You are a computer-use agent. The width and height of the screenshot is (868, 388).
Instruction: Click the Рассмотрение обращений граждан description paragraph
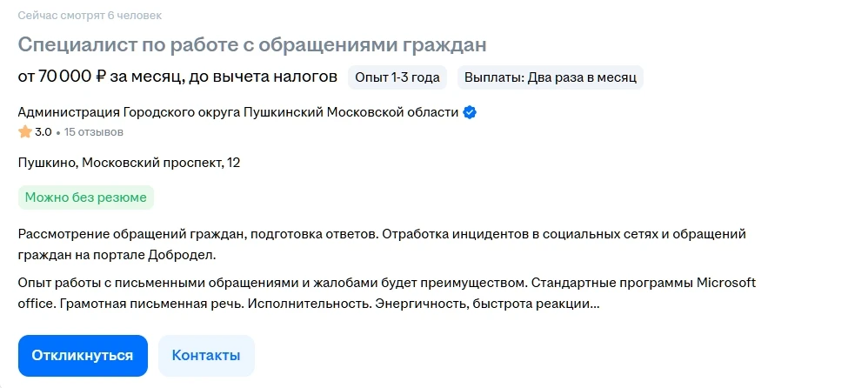coord(382,244)
